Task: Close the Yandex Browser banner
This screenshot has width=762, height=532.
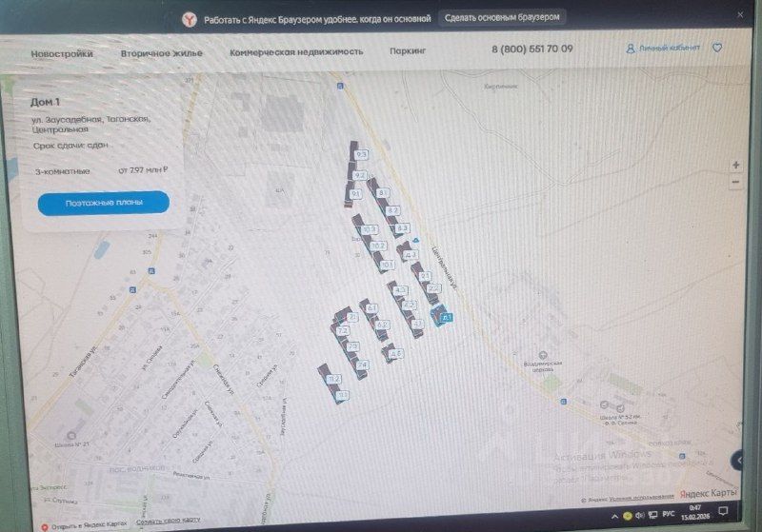Action: [740, 14]
